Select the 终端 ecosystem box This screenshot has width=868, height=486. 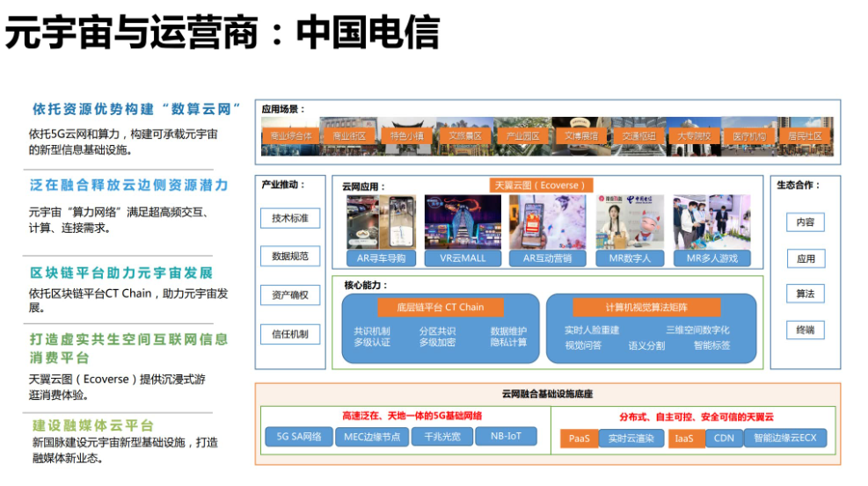(806, 330)
